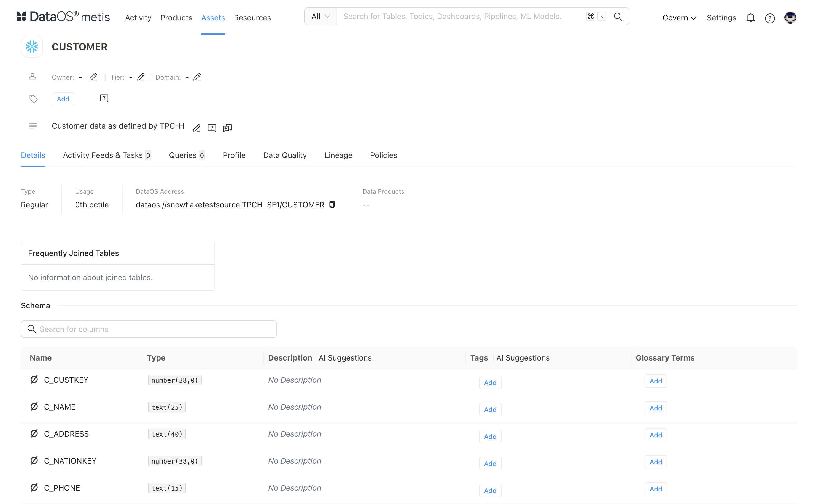The height and width of the screenshot is (504, 813).
Task: Click the owner person icon
Action: 32,77
